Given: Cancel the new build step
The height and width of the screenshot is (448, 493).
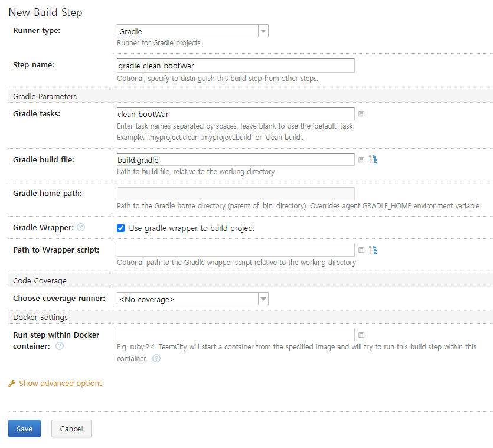Looking at the screenshot, I should coord(71,429).
